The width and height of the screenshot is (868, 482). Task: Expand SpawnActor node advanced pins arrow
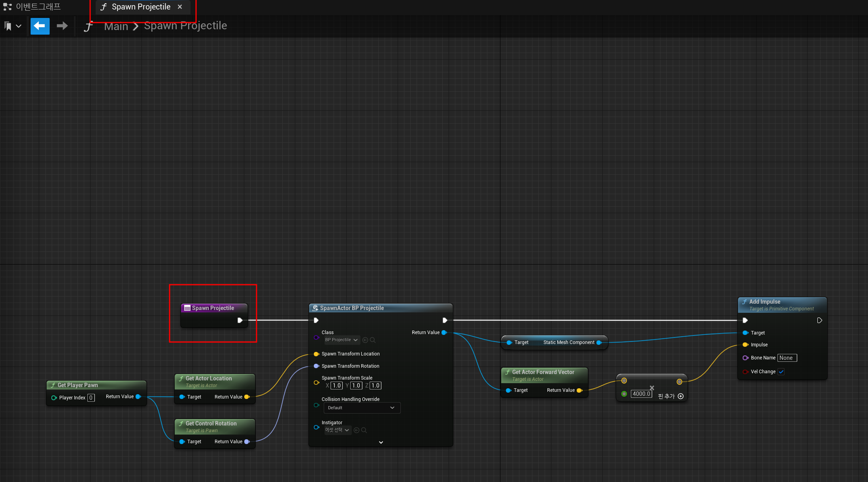tap(381, 442)
